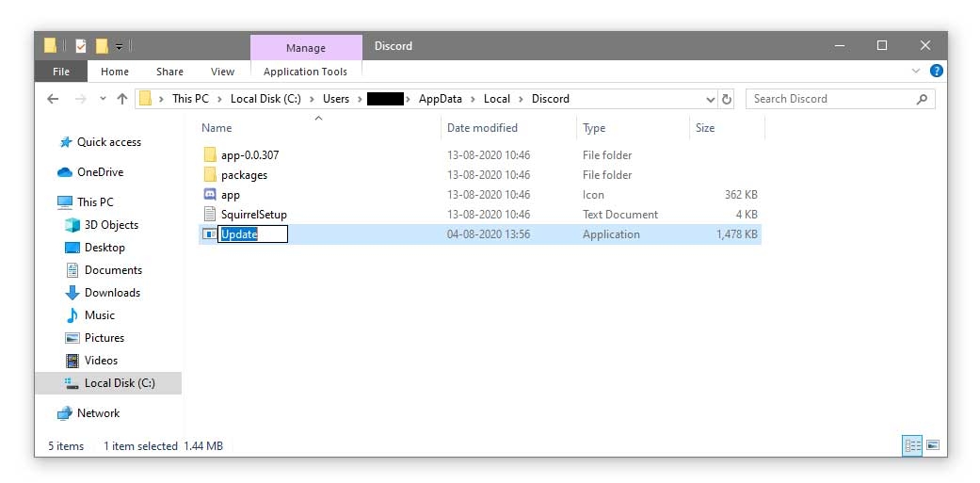Refresh the Discord folder view
Viewport: 980px width, 483px height.
click(x=726, y=100)
